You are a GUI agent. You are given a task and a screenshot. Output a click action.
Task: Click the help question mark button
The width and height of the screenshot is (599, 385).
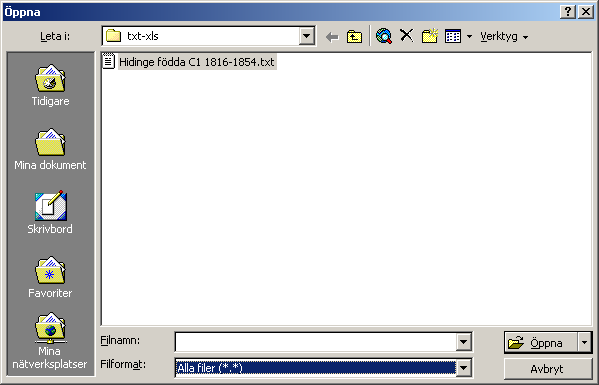coord(568,12)
